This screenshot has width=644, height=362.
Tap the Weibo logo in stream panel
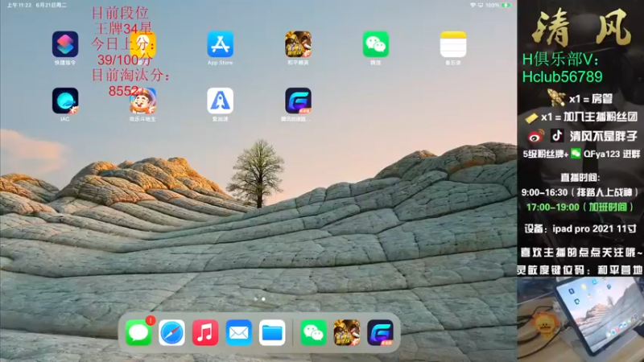(x=535, y=136)
